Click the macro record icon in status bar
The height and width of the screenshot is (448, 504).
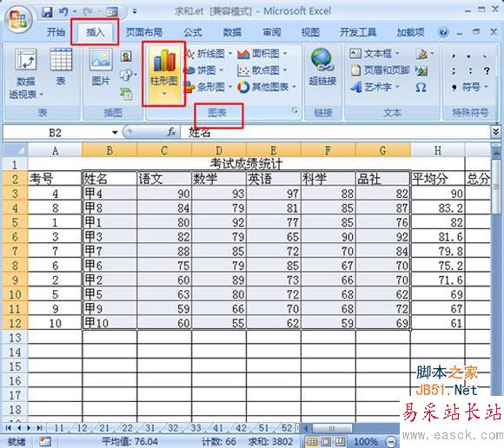(x=45, y=441)
